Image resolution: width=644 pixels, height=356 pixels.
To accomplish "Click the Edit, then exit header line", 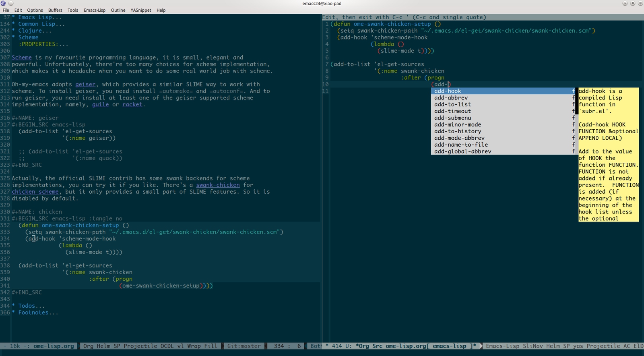I will (404, 17).
